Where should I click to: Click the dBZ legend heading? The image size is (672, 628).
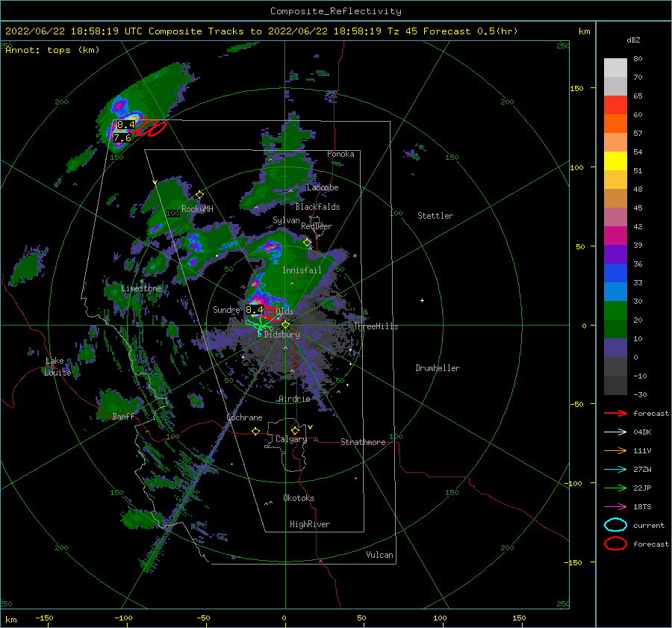coord(633,40)
